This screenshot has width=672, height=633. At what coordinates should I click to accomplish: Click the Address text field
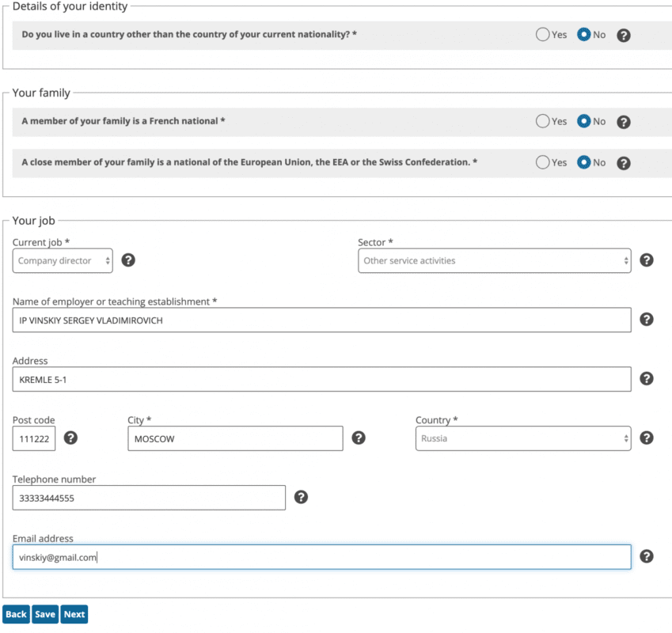pyautogui.click(x=321, y=379)
